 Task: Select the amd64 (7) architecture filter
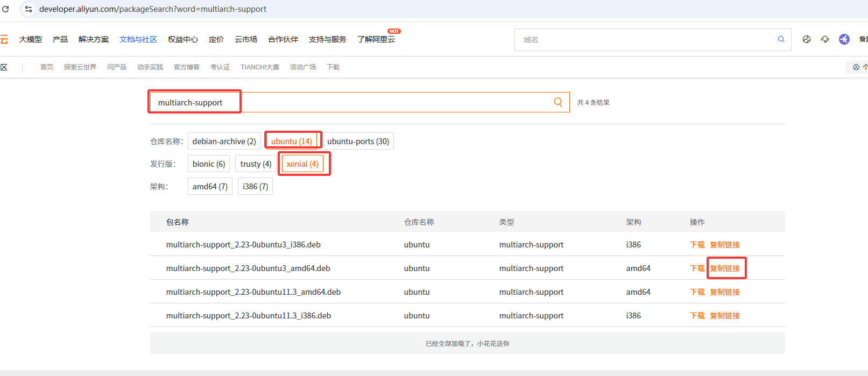[x=210, y=186]
